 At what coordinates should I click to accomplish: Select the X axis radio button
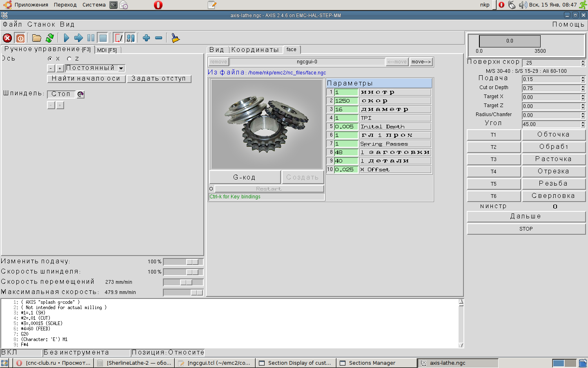[x=50, y=59]
